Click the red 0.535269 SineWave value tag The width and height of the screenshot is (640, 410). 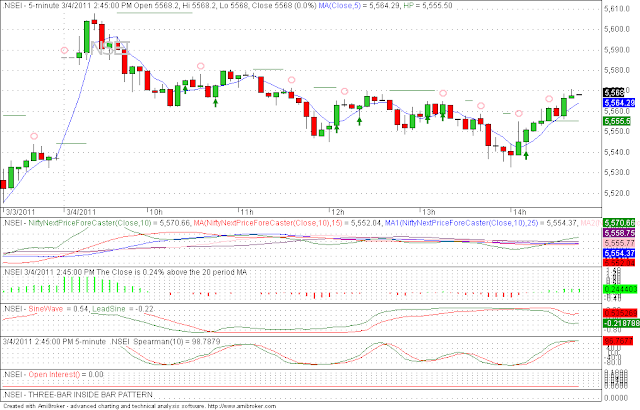click(620, 313)
